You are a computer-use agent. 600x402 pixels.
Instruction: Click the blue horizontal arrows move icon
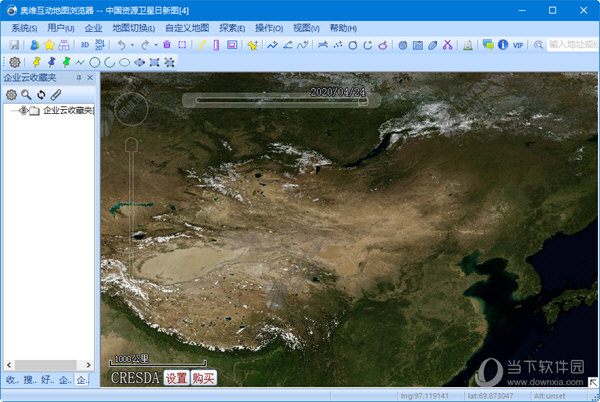point(139,62)
